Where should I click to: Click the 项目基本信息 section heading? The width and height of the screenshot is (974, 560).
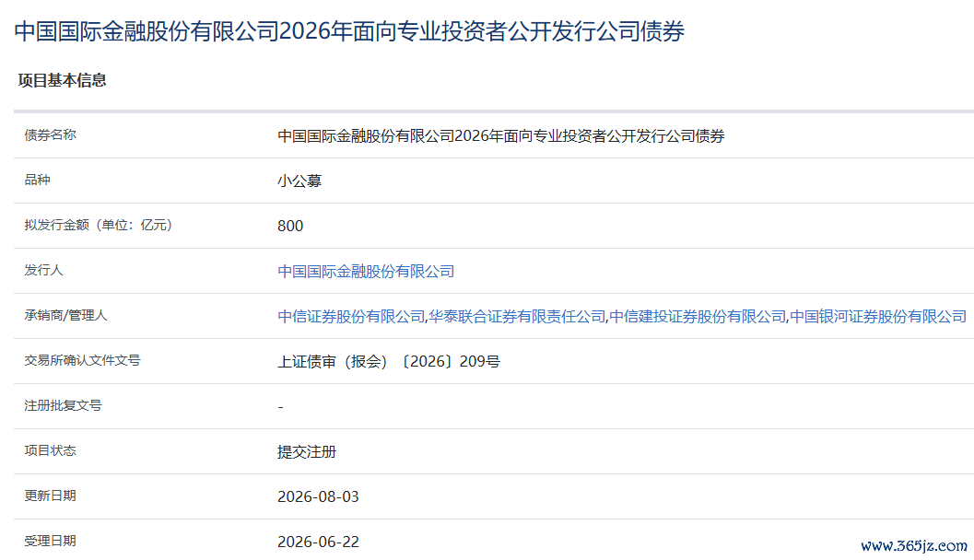62,80
